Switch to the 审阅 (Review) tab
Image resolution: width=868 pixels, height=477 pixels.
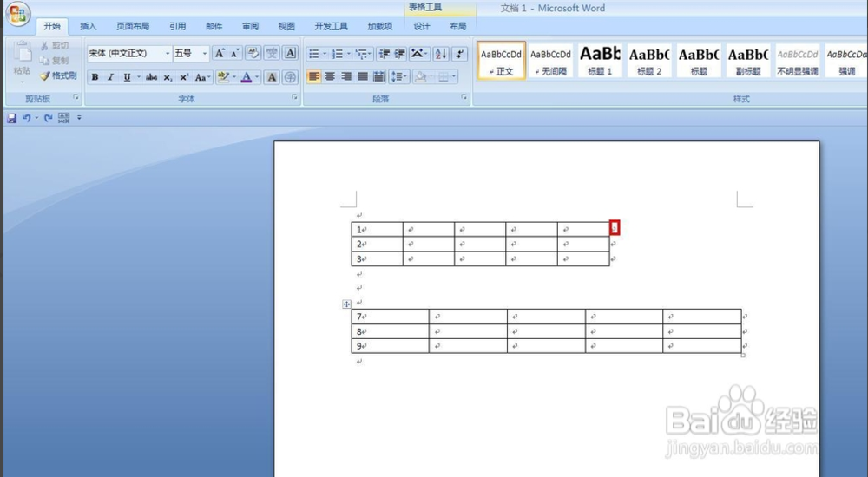(x=250, y=26)
